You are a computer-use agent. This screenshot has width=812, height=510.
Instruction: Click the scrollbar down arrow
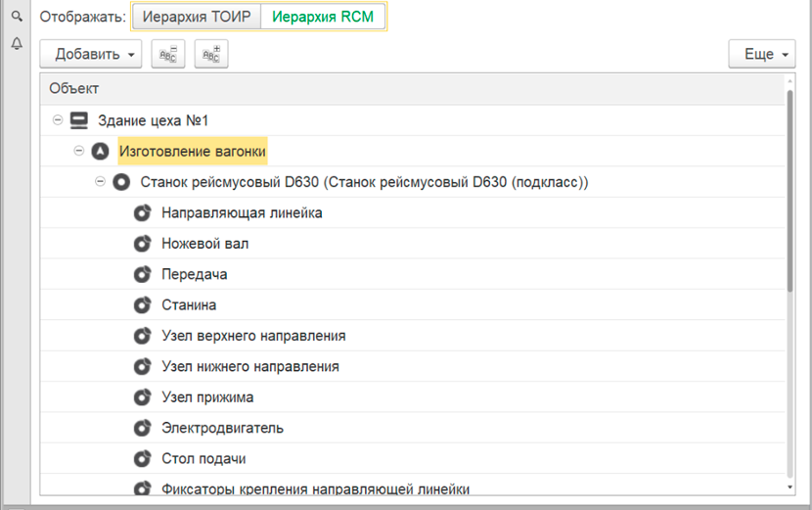click(x=789, y=487)
